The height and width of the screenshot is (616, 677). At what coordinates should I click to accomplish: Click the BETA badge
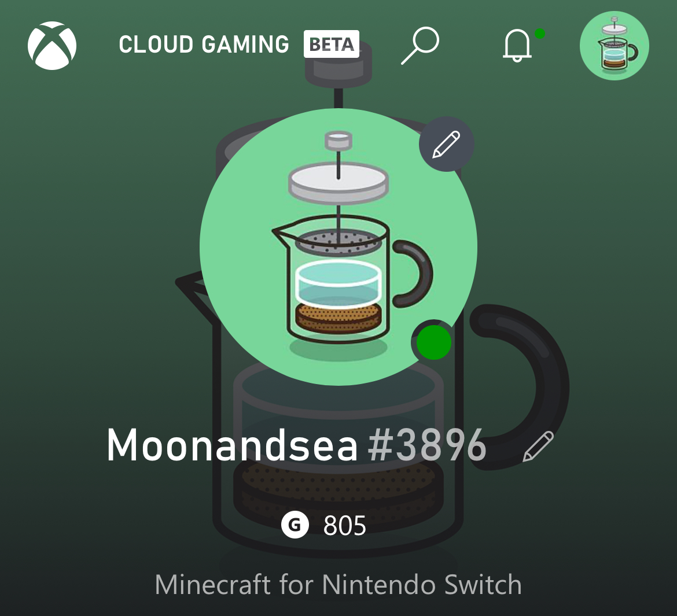click(x=332, y=44)
